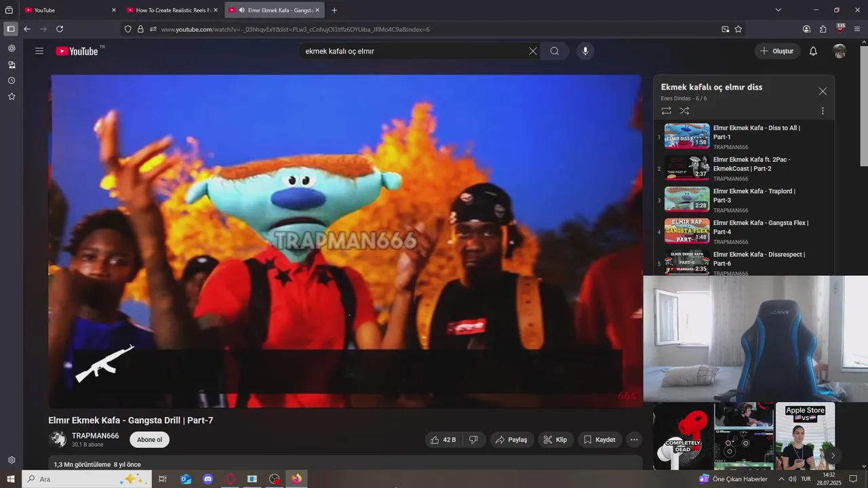868x488 pixels.
Task: Open sidebar bookmarks star icon
Action: coord(12,97)
